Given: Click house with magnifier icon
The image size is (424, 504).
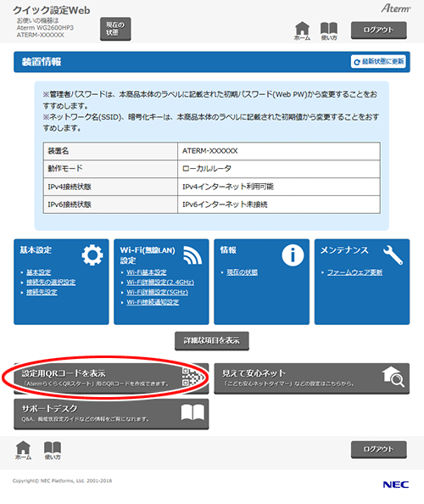Looking at the screenshot, I should pyautogui.click(x=393, y=377).
